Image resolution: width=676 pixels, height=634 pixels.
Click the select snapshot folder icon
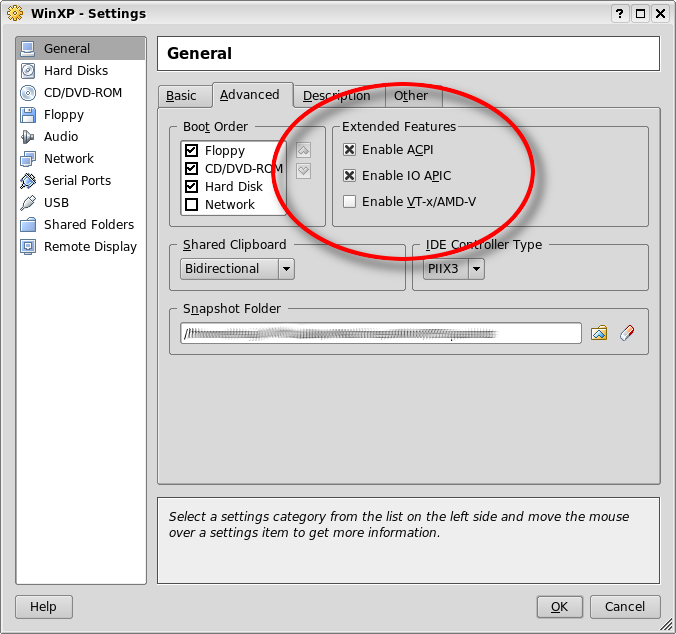(x=599, y=333)
